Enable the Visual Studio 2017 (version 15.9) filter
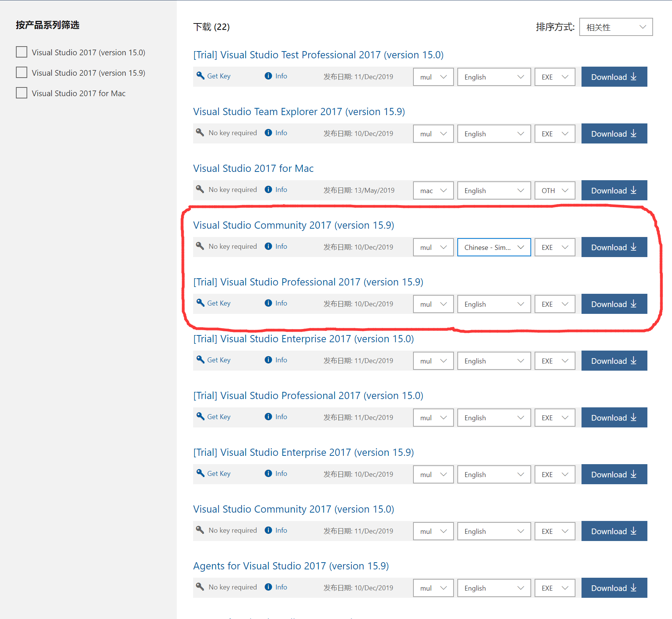 point(22,73)
